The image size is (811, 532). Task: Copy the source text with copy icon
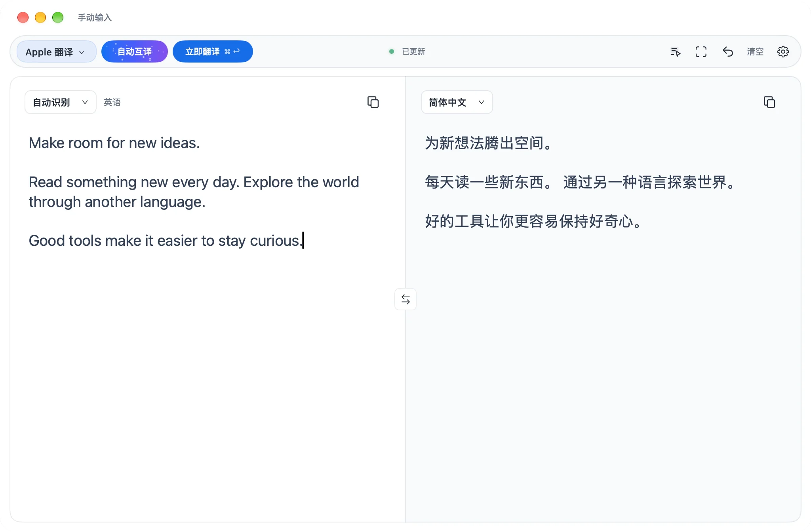pos(373,103)
